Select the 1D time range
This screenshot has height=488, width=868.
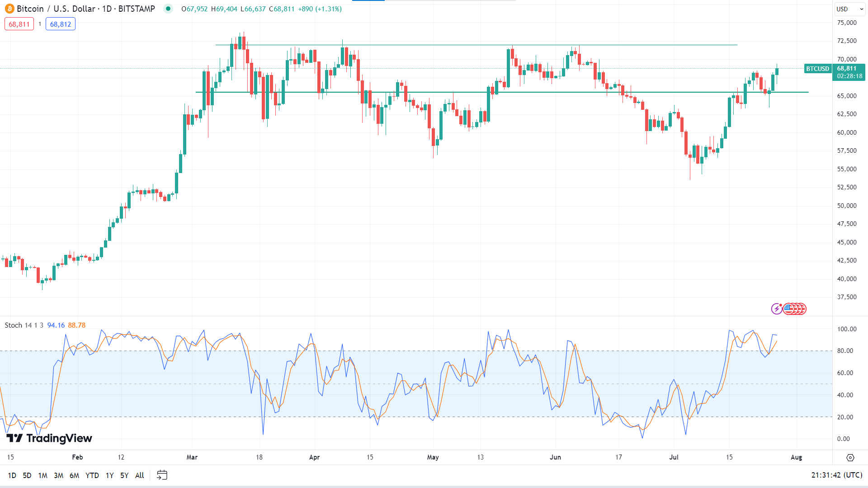(12, 475)
